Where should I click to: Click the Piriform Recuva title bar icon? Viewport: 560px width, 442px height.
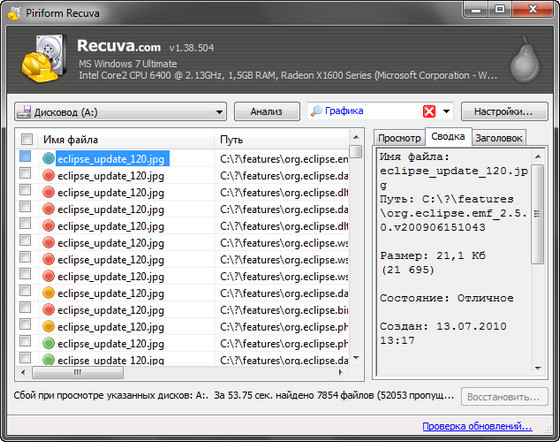point(14,14)
